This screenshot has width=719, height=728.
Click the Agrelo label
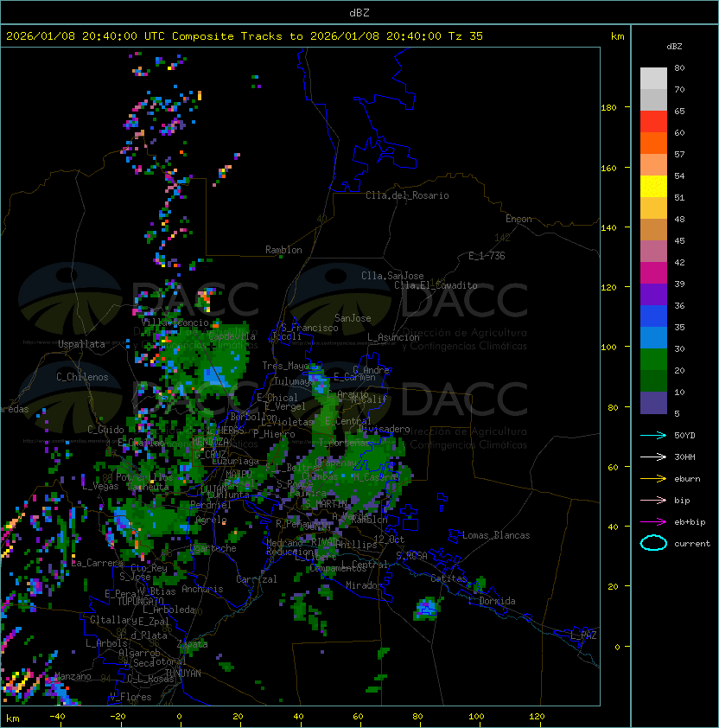click(x=211, y=520)
